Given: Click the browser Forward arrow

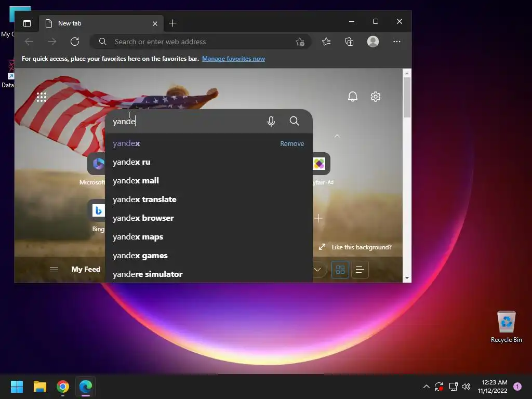Looking at the screenshot, I should [52, 42].
